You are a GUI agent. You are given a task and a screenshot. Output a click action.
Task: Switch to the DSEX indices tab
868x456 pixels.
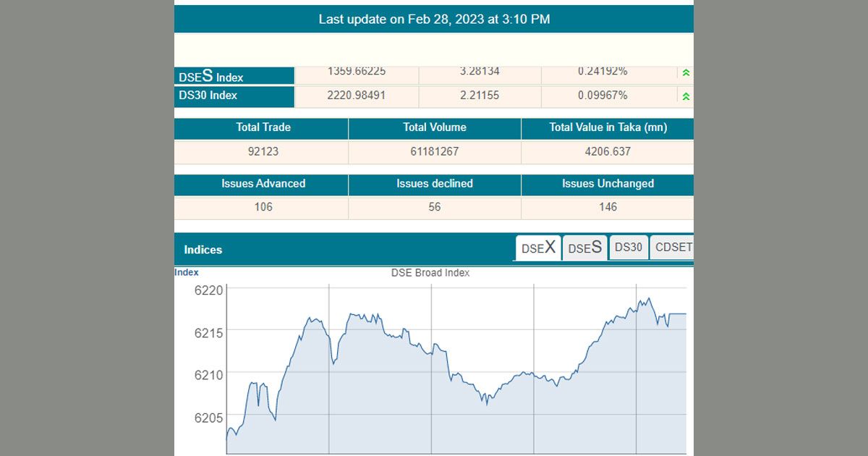pos(538,248)
